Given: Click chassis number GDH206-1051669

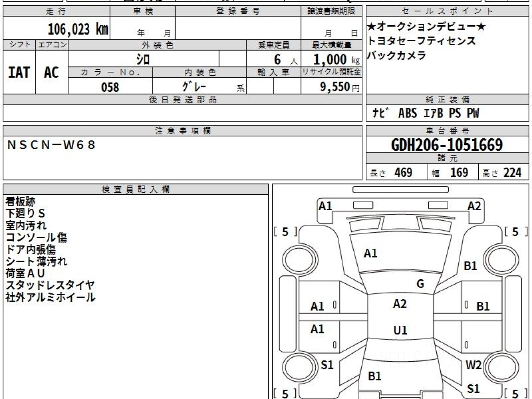Looking at the screenshot, I should [447, 145].
